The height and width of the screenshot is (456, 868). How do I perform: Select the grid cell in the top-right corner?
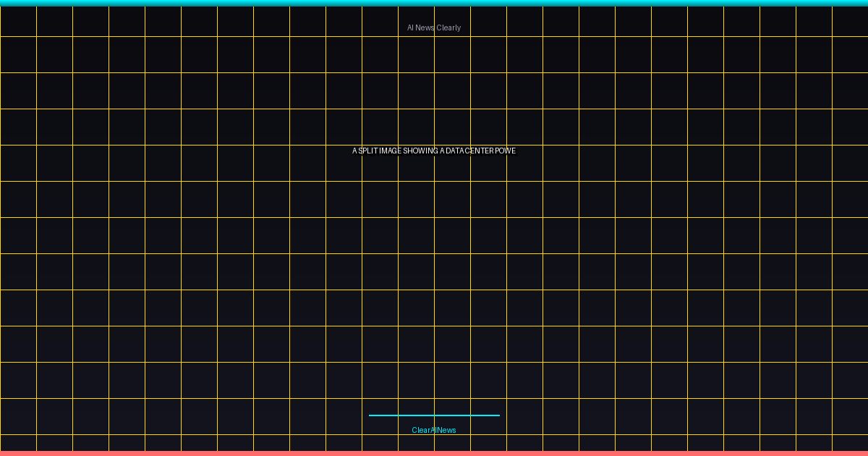[x=850, y=20]
